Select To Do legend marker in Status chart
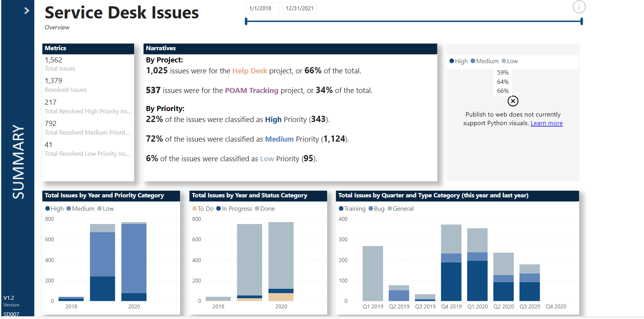The image size is (644, 319). pyautogui.click(x=195, y=209)
